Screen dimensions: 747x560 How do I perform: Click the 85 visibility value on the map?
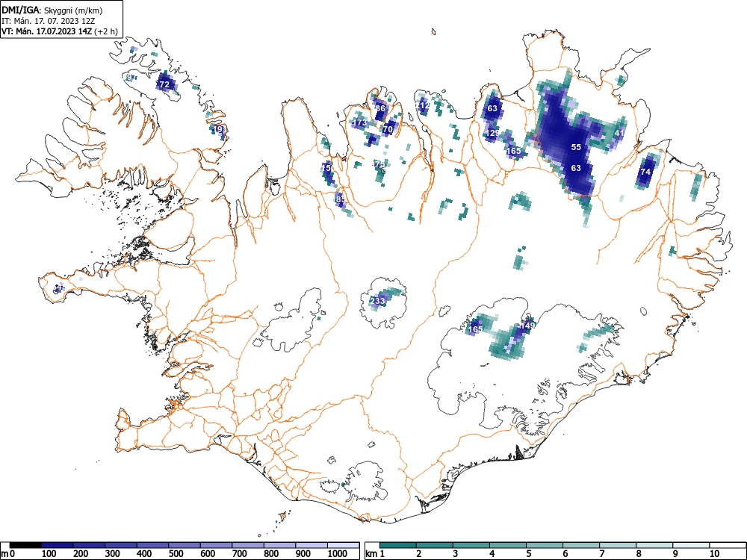click(x=340, y=199)
